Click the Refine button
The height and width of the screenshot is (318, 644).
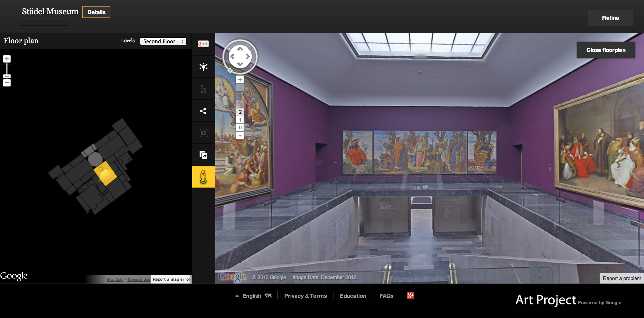pyautogui.click(x=610, y=18)
